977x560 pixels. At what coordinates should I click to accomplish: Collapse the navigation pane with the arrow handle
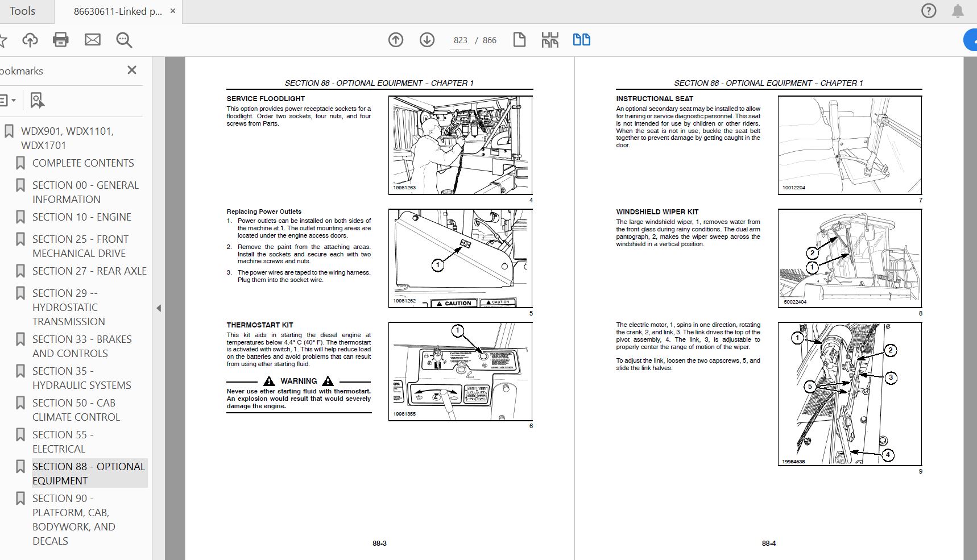click(159, 308)
